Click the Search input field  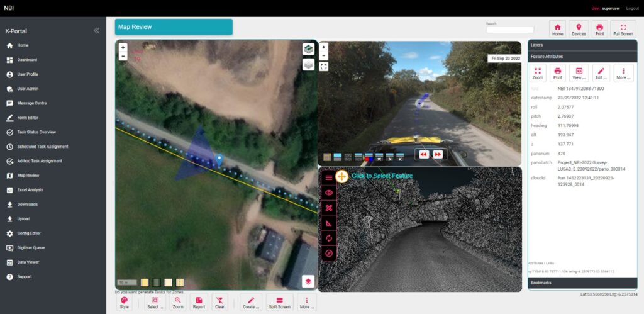(x=509, y=30)
